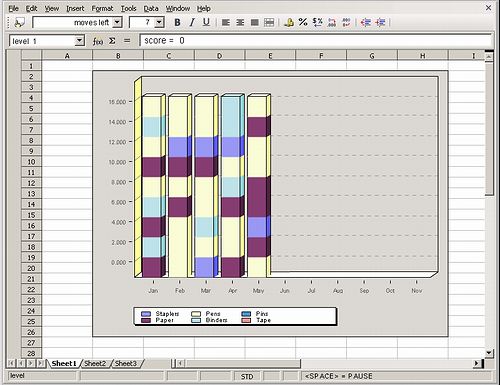Click the Sum sigma icon
The image size is (500, 385).
click(x=112, y=41)
